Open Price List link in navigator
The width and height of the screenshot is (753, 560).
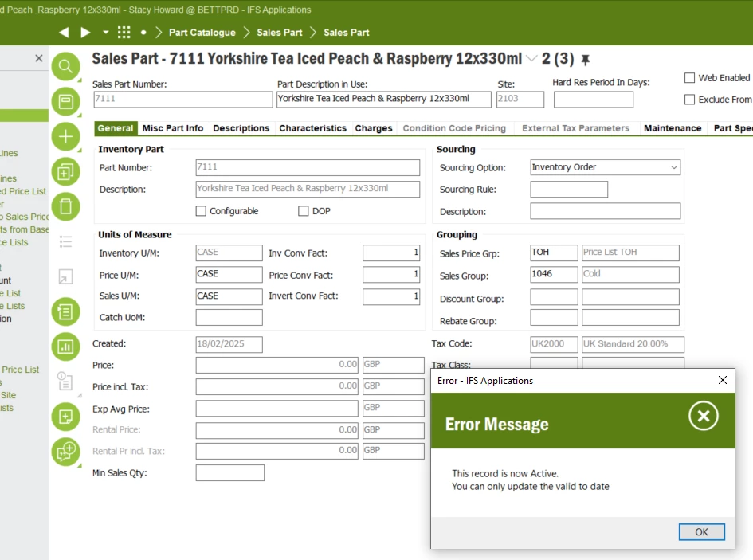(20, 370)
